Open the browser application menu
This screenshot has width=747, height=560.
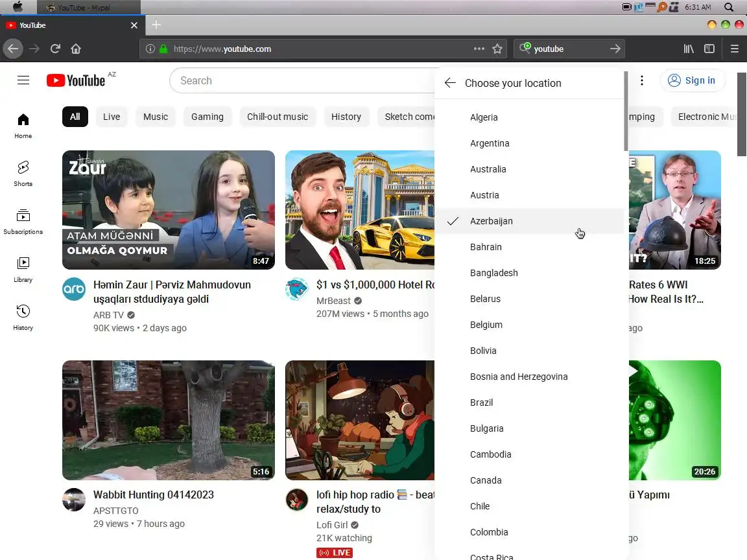[734, 49]
